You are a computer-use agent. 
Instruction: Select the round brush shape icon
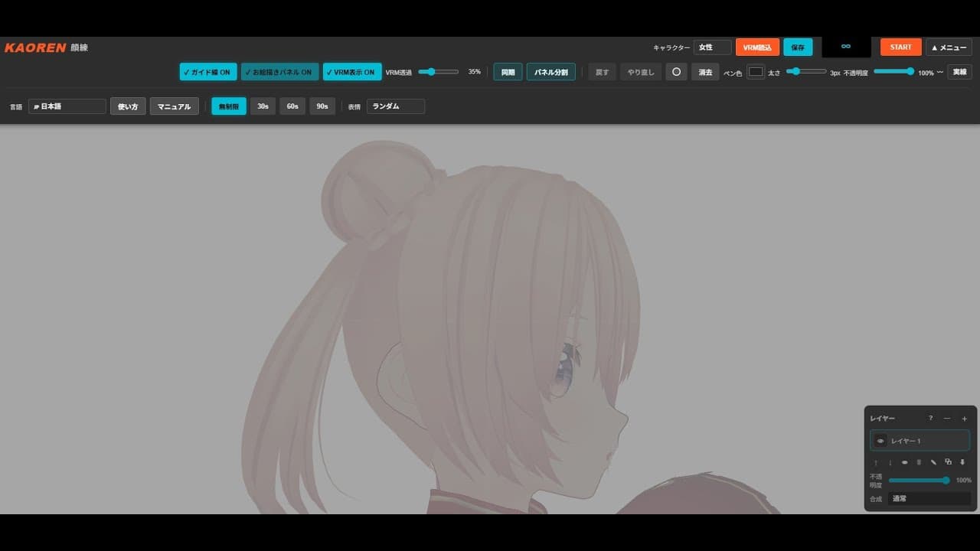(676, 71)
